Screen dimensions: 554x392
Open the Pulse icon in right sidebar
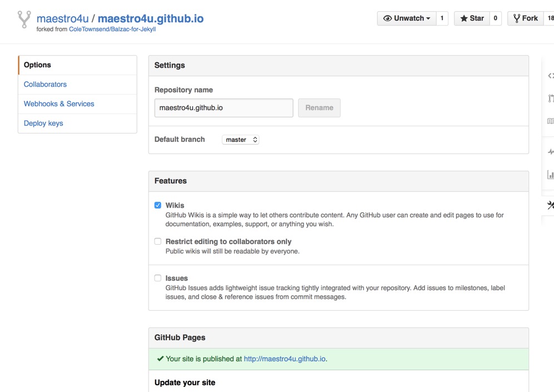tap(550, 152)
